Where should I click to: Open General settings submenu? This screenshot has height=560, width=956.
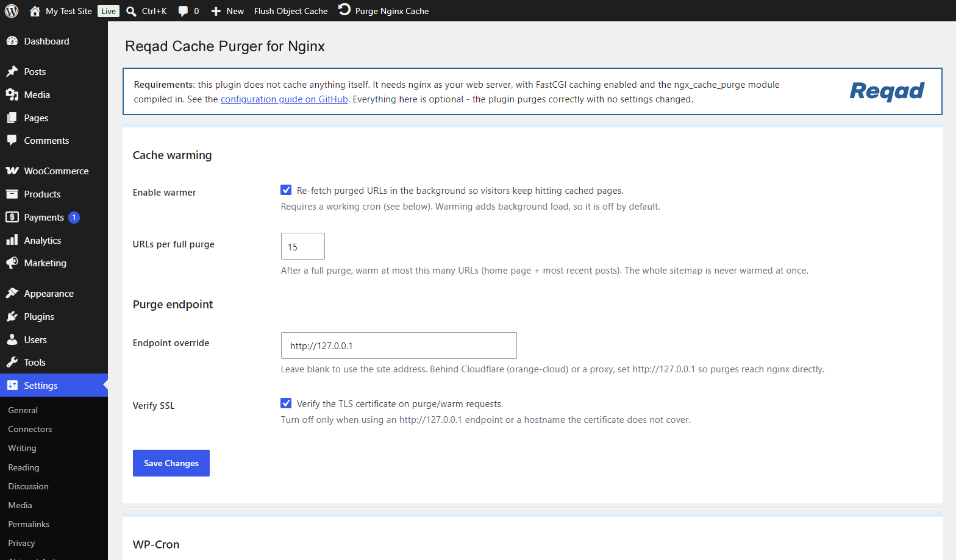point(23,410)
